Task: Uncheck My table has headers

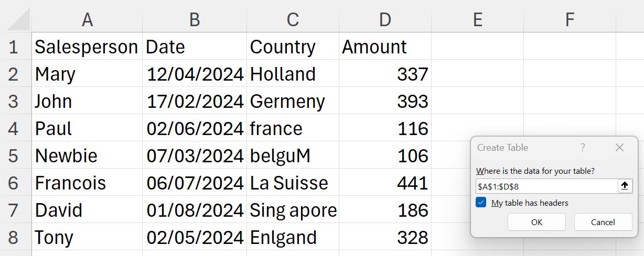Action: 481,203
